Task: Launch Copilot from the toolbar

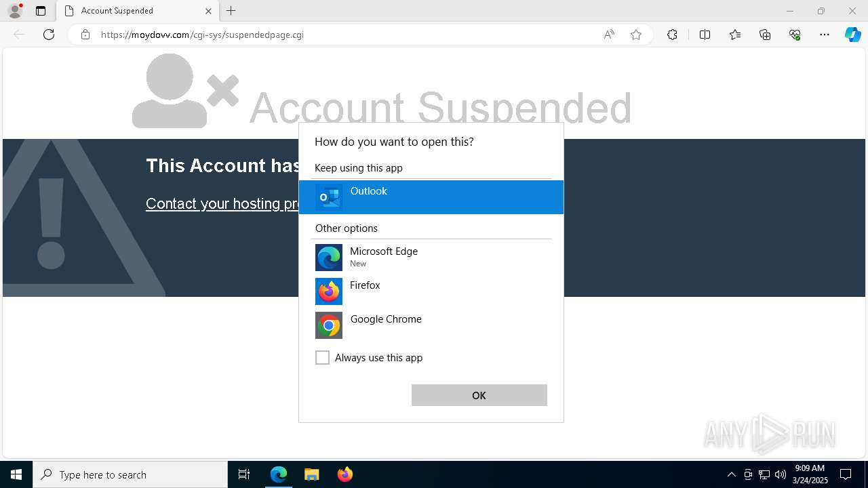Action: [x=852, y=35]
